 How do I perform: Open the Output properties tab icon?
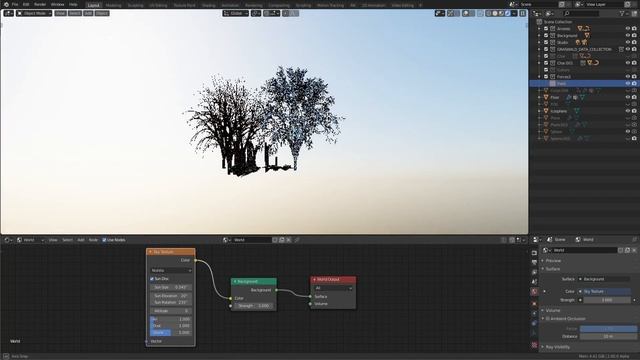click(534, 262)
